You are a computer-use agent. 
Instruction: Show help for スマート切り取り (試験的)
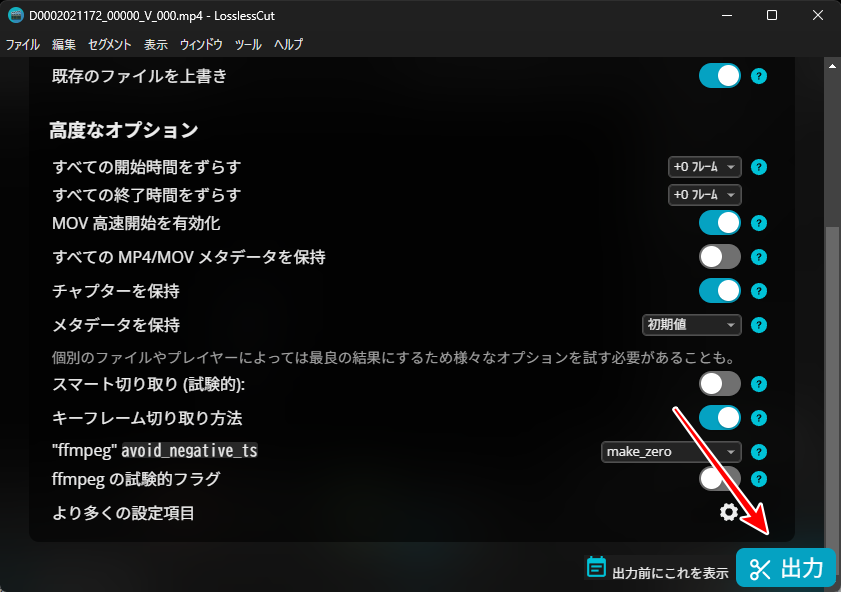tap(758, 384)
